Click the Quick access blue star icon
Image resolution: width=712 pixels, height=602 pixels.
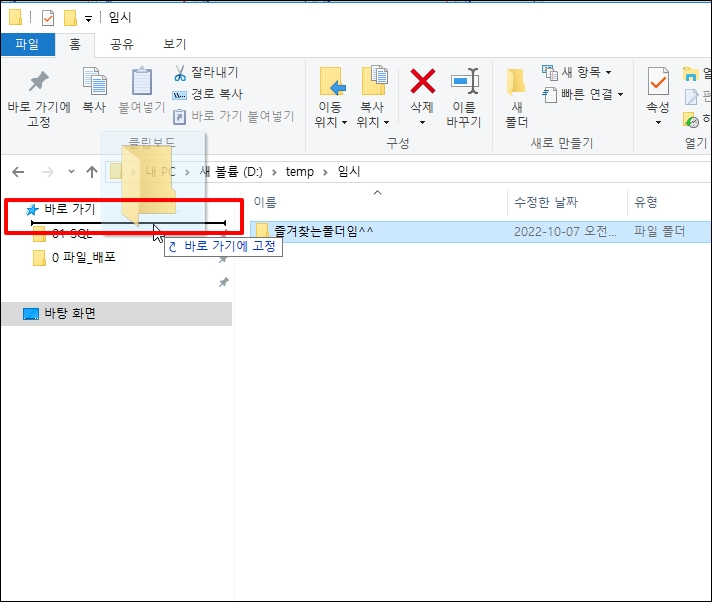point(32,209)
